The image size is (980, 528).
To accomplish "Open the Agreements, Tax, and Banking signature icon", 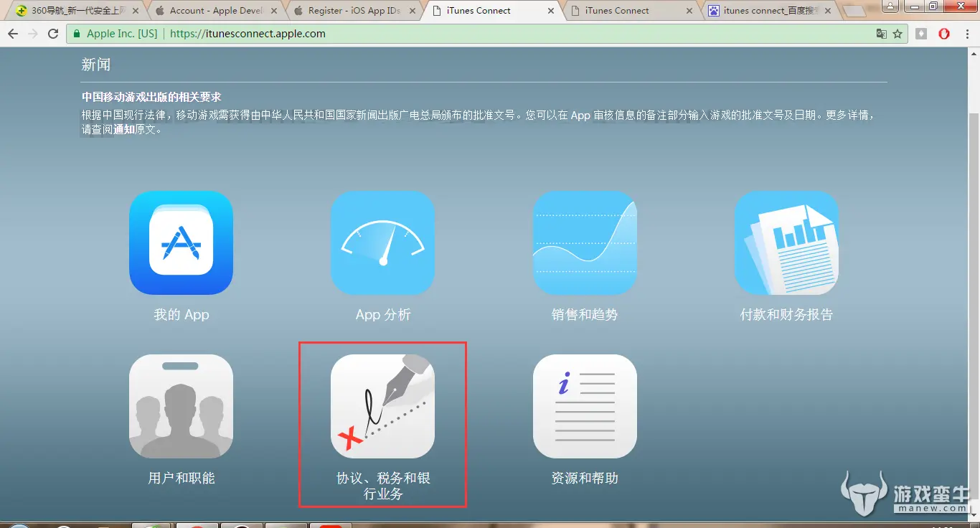I will point(382,406).
